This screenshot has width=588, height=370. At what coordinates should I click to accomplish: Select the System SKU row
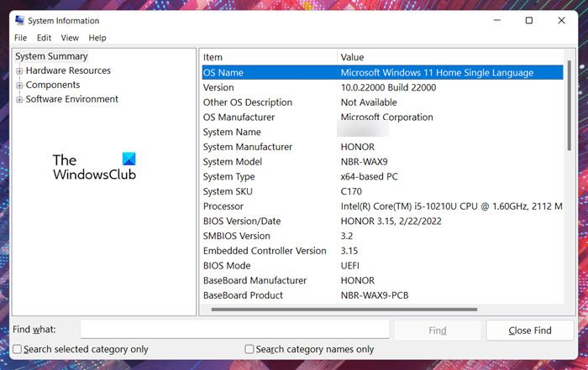pyautogui.click(x=382, y=191)
